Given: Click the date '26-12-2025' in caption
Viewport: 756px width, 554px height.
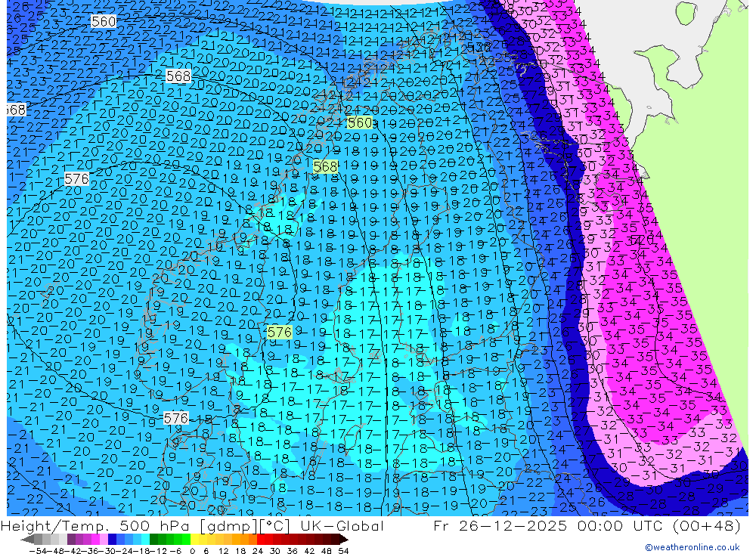Looking at the screenshot, I should click(513, 525).
